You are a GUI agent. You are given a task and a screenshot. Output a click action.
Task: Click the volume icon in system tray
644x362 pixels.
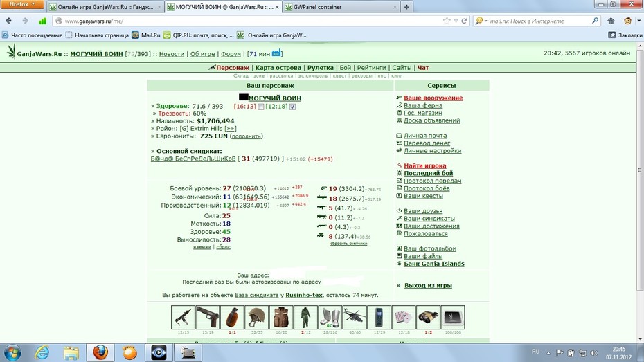click(x=594, y=352)
